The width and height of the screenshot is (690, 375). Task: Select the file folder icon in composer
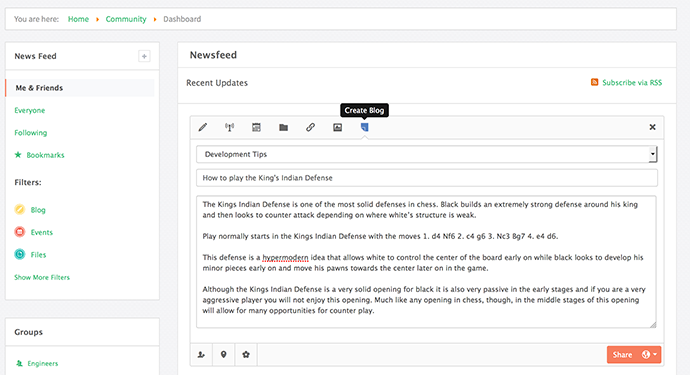coord(283,127)
